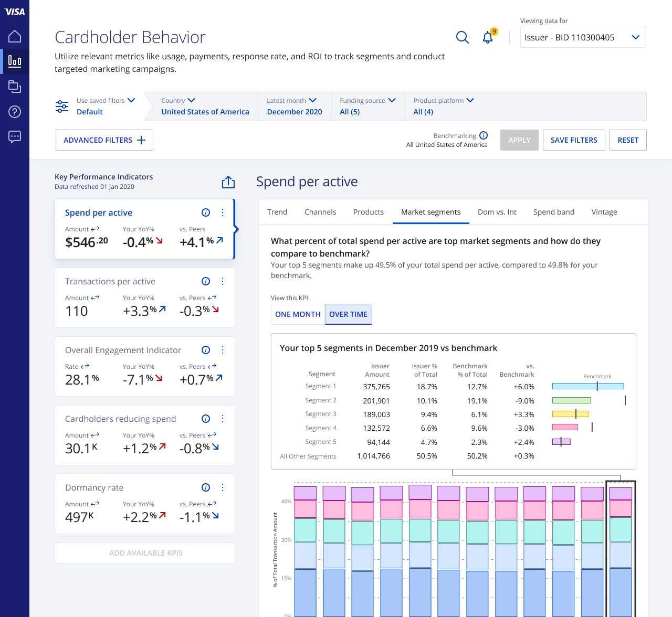Toggle Rate swap arrows on Overall Engagement
This screenshot has width=672, height=617.
[85, 366]
